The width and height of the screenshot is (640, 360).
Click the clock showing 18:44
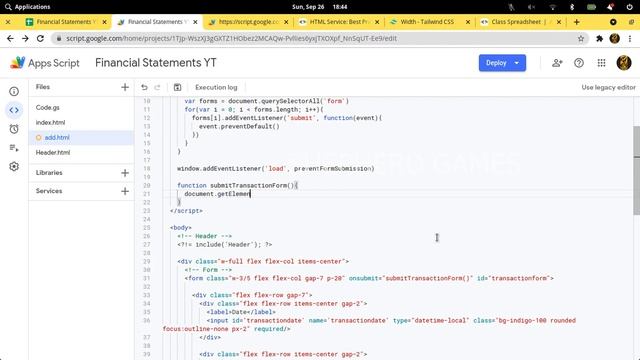click(340, 7)
